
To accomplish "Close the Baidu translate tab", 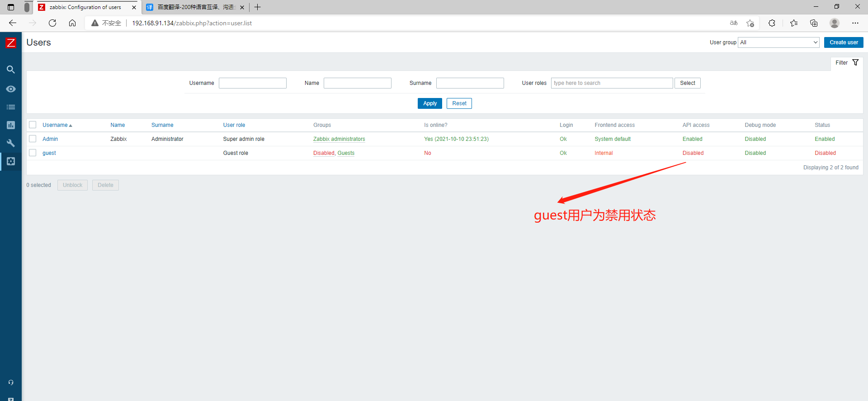I will coord(242,7).
